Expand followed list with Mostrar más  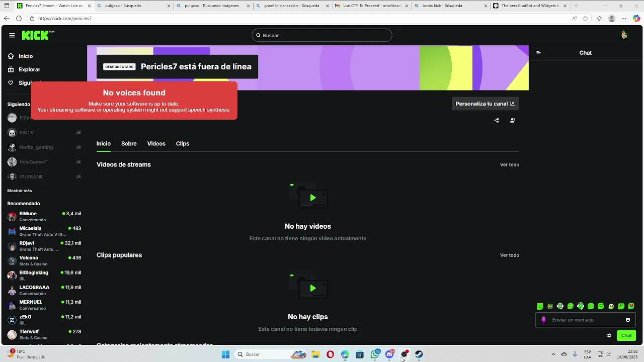click(20, 191)
